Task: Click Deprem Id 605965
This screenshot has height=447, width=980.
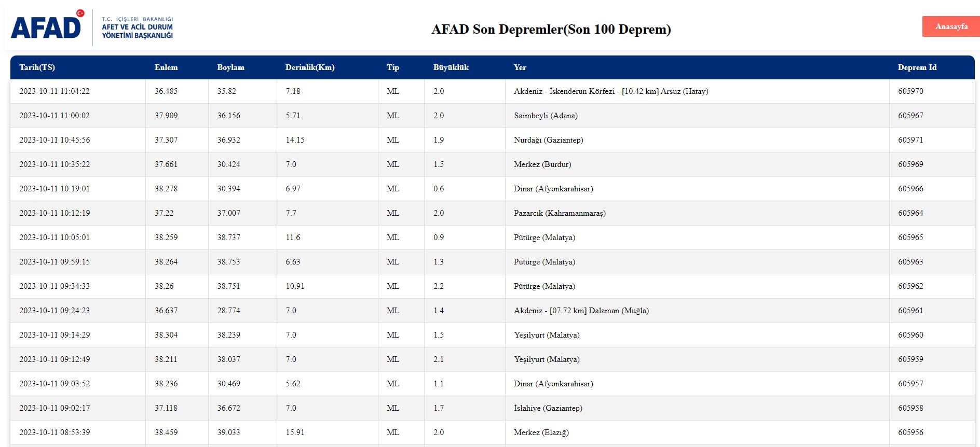Action: point(910,238)
